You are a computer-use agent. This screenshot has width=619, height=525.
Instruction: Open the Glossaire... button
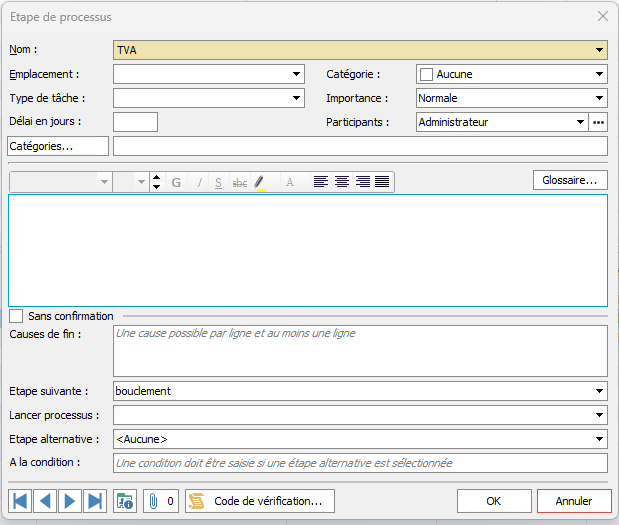click(x=570, y=180)
